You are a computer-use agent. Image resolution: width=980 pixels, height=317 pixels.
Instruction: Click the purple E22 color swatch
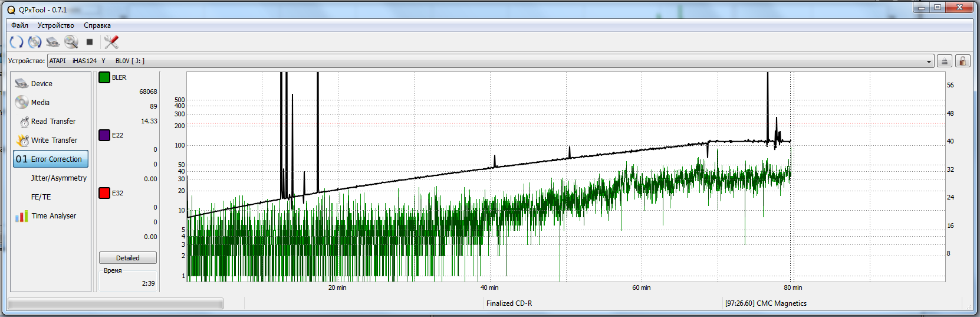[x=104, y=135]
